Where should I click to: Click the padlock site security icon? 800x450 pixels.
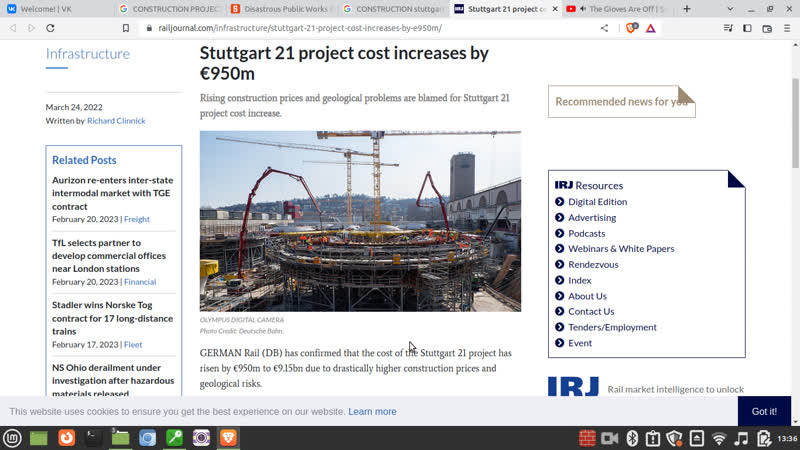pyautogui.click(x=149, y=29)
